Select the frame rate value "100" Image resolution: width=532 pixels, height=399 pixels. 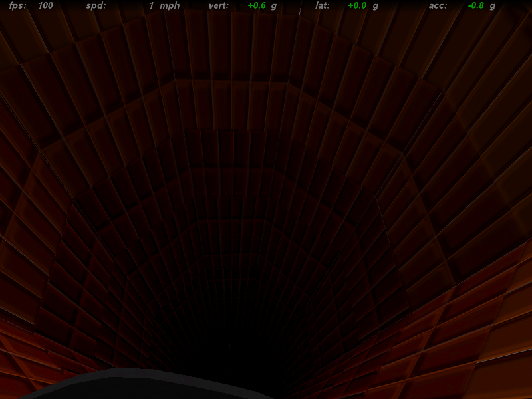(45, 5)
